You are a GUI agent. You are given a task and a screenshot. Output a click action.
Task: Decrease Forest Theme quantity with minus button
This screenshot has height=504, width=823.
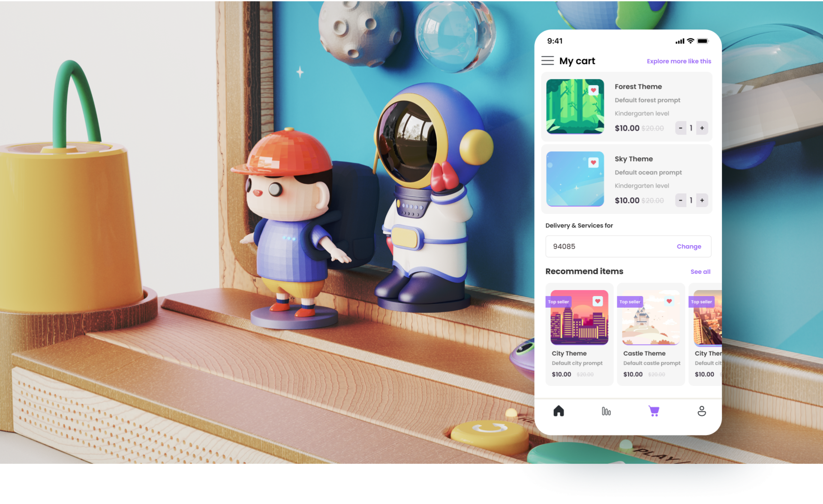(x=681, y=128)
